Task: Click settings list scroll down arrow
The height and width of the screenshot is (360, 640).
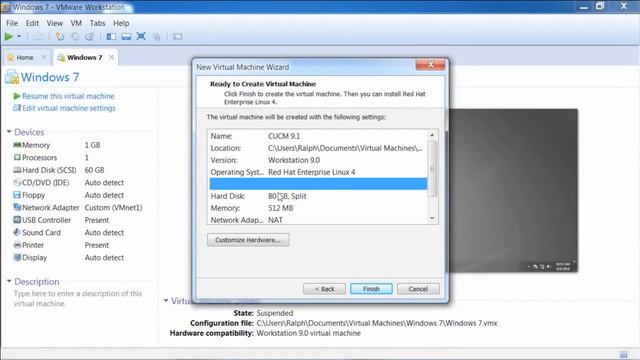Action: [432, 218]
